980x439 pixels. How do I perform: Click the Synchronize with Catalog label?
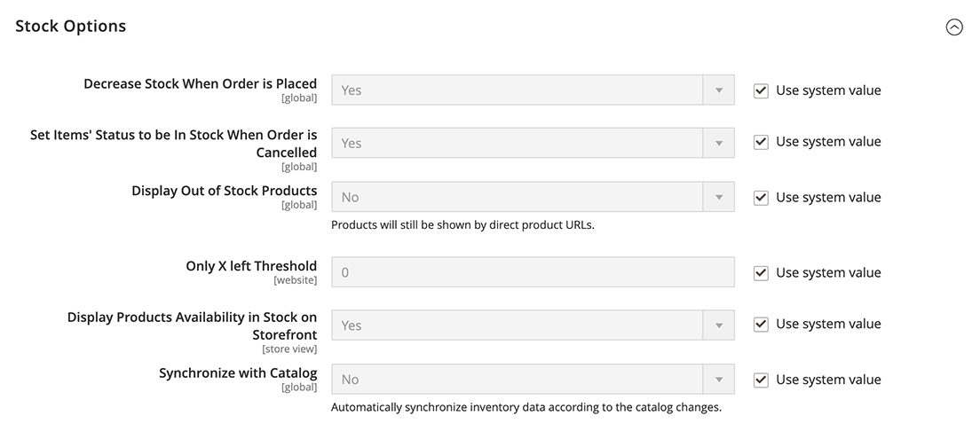point(238,372)
